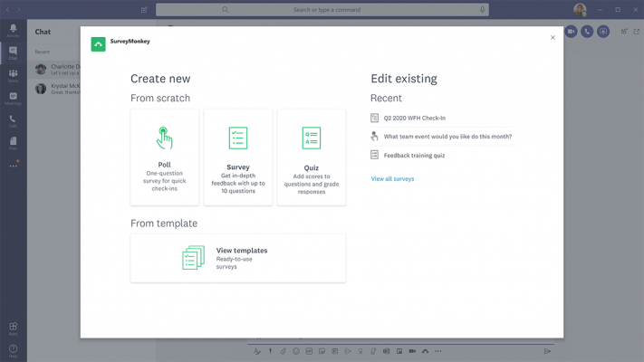Open the Teams section in sidebar
This screenshot has height=362, width=644.
[x=14, y=75]
